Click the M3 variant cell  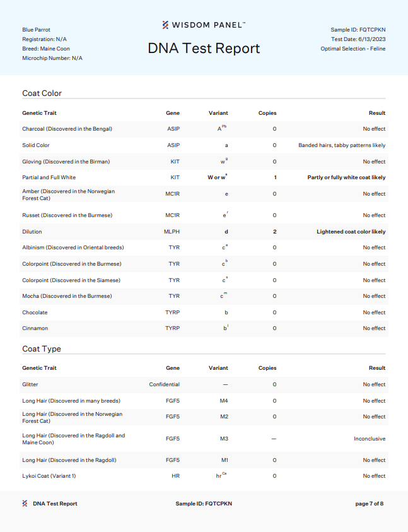pos(224,439)
